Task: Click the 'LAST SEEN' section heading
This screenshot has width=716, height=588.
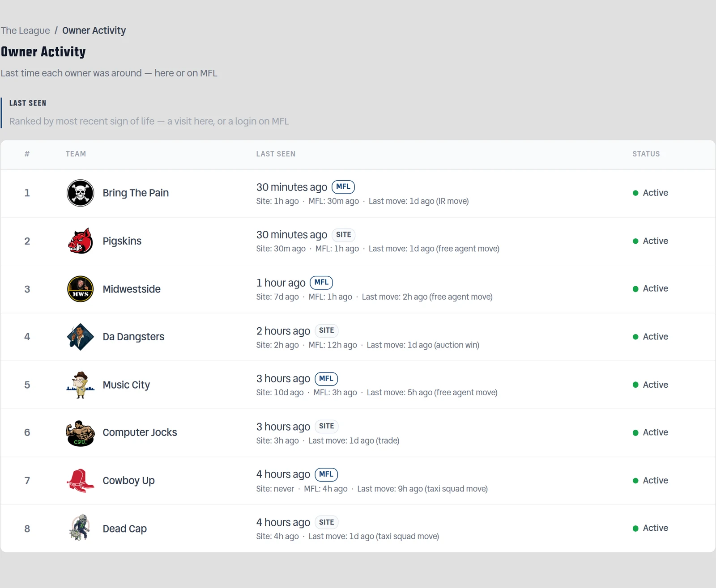Action: coord(28,103)
